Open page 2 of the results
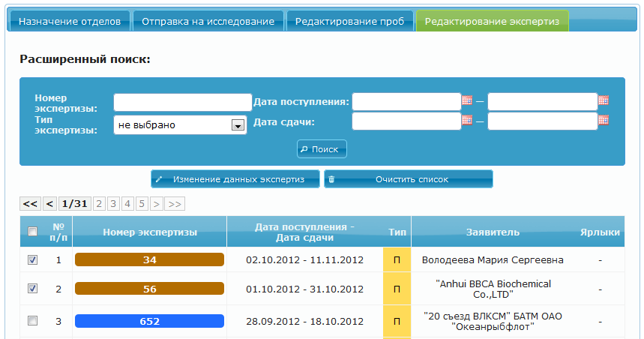Viewport: 644px width, 339px height. coord(99,203)
